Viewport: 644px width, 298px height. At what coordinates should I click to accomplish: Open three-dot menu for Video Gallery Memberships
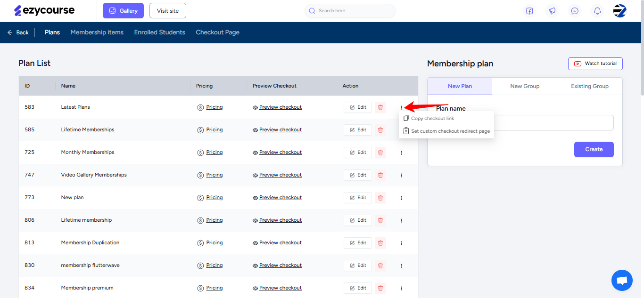[402, 175]
